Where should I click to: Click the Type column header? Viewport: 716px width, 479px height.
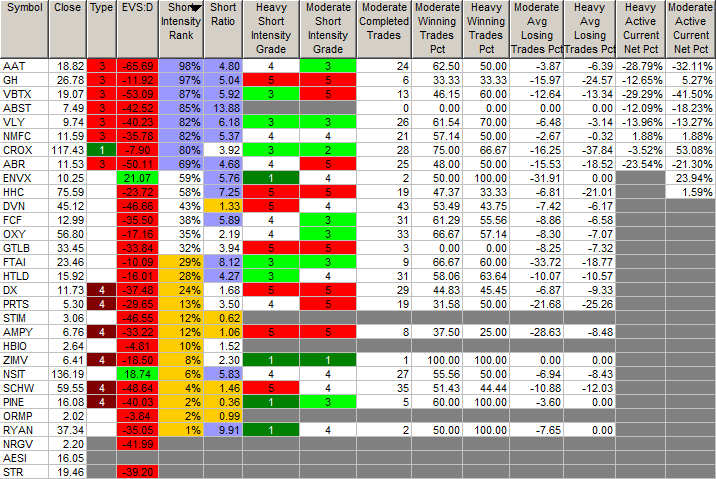coord(101,29)
